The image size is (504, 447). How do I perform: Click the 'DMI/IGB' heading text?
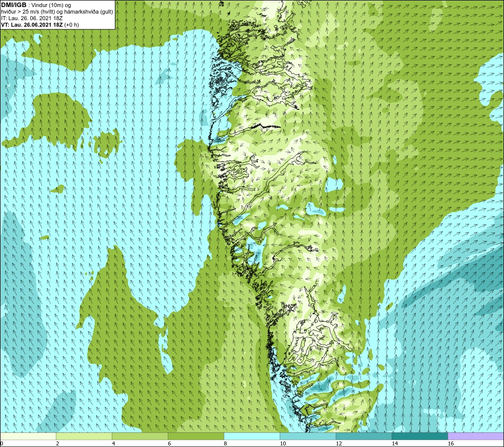[x=14, y=5]
